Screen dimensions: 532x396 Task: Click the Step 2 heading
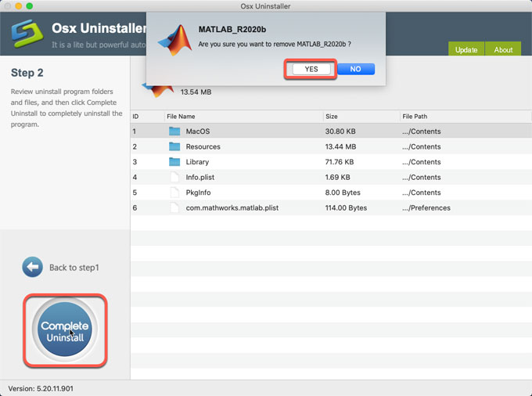pyautogui.click(x=27, y=73)
